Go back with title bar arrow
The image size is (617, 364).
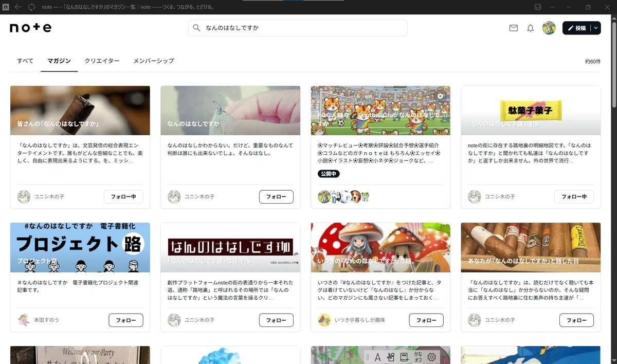18,7
